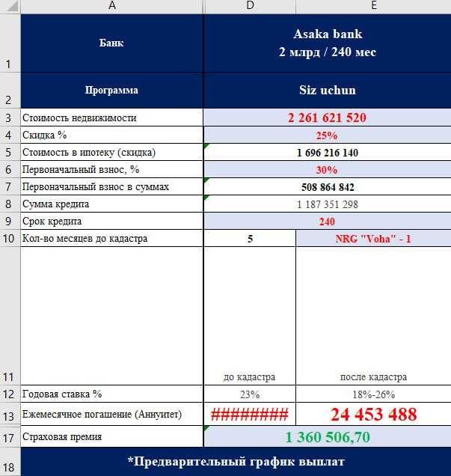Select row 1 header
The height and width of the screenshot is (476, 451).
tap(10, 43)
